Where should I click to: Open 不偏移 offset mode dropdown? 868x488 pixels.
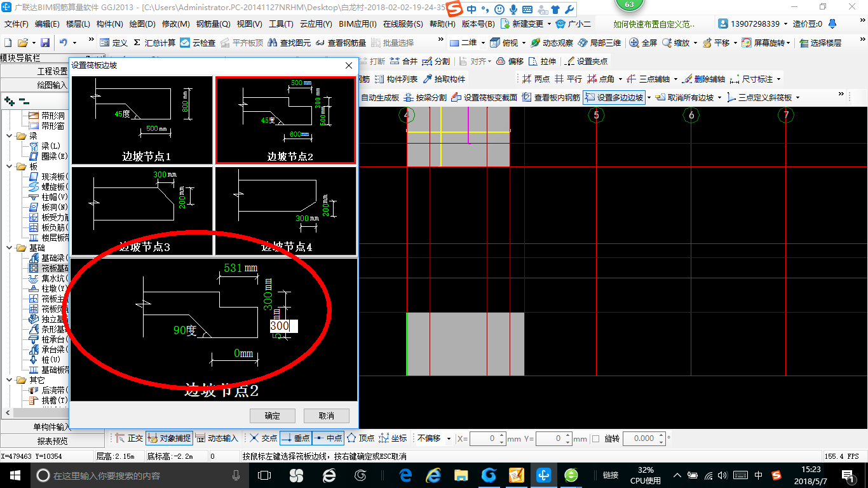449,438
